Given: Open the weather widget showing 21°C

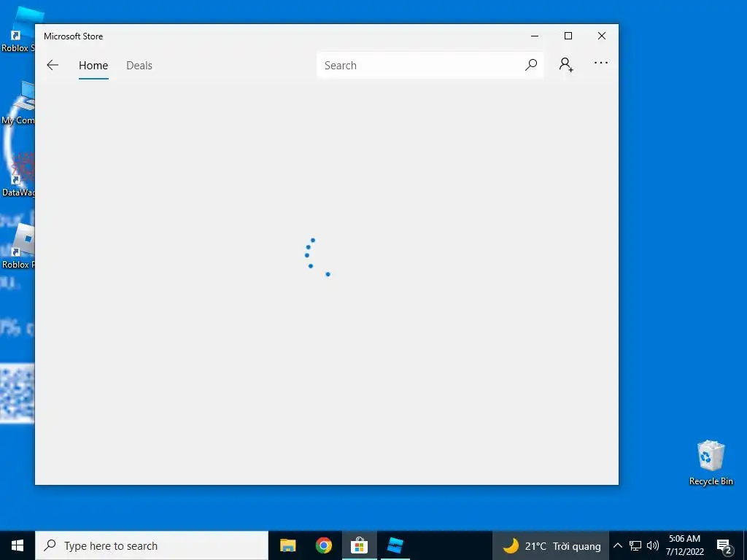Looking at the screenshot, I should click(x=551, y=545).
